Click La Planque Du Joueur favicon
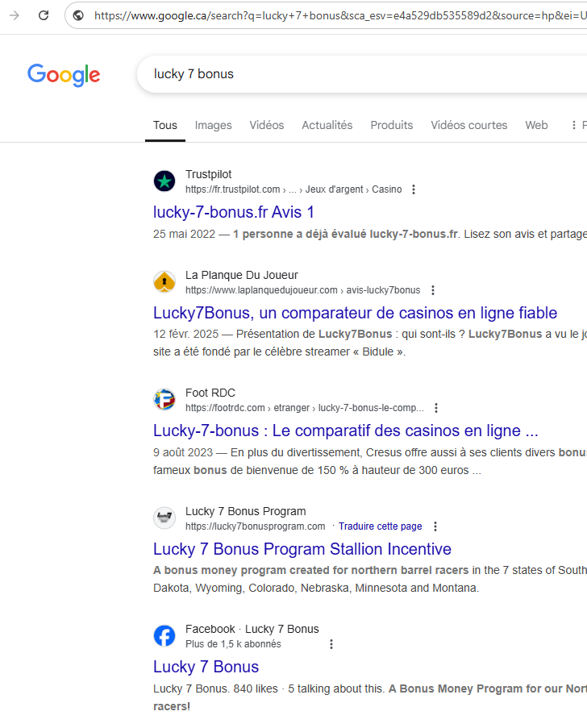The width and height of the screenshot is (587, 728). click(x=164, y=282)
